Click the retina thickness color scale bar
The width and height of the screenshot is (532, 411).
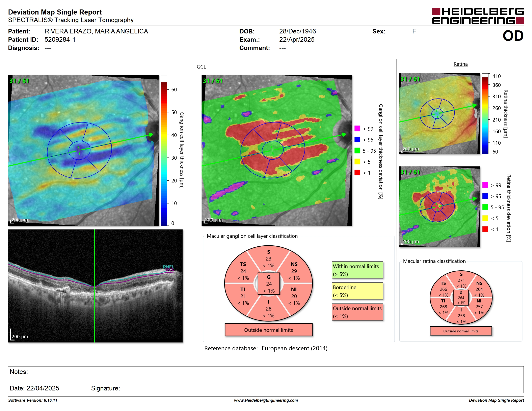coord(485,114)
